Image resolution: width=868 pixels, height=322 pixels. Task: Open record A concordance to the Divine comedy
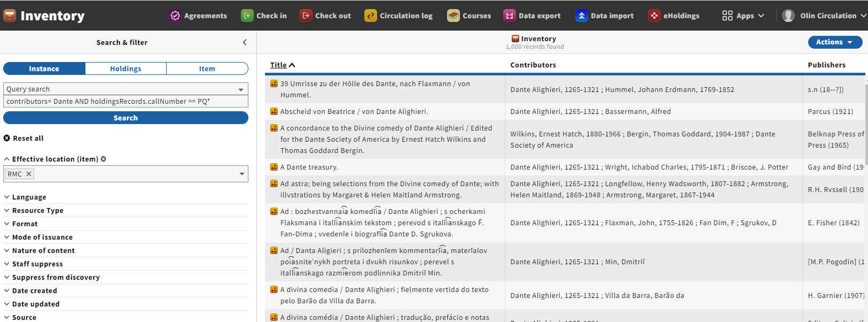click(x=386, y=139)
